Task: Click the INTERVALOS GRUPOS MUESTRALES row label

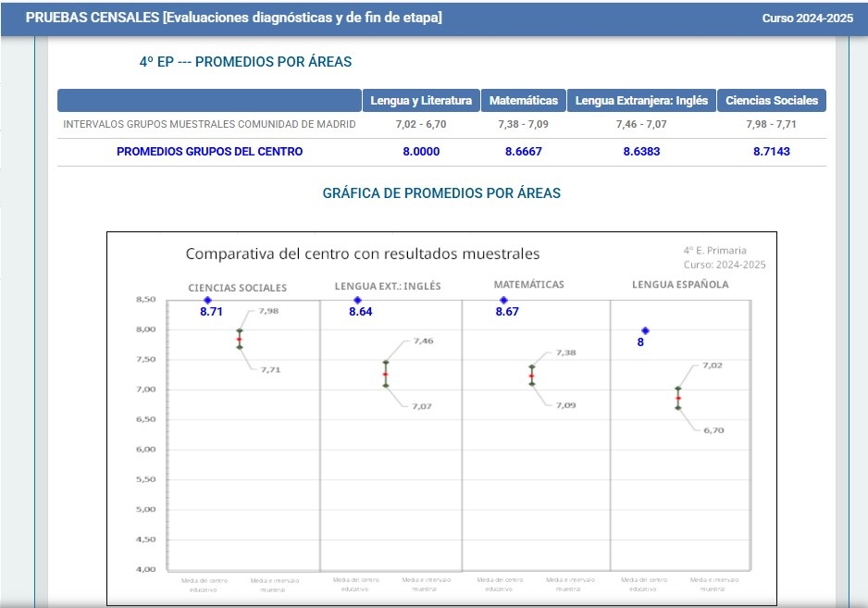Action: (209, 124)
